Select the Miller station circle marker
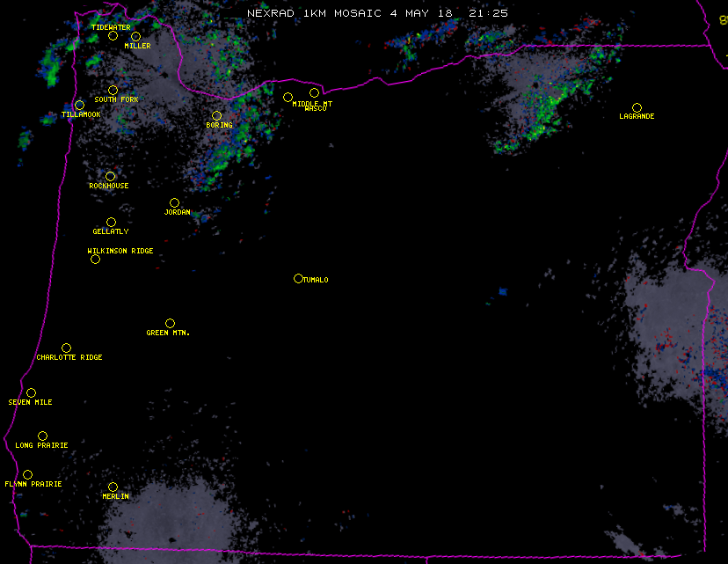The image size is (728, 564). (135, 37)
